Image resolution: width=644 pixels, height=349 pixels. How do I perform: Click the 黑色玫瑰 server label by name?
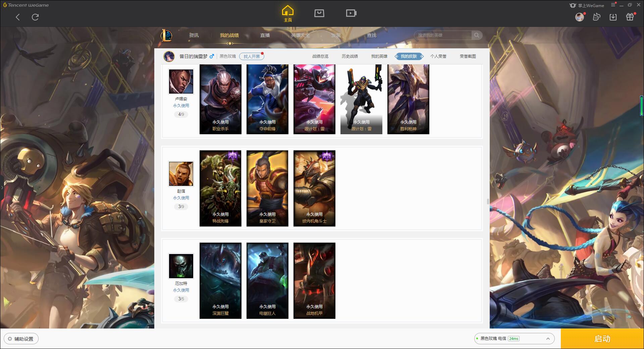(228, 56)
